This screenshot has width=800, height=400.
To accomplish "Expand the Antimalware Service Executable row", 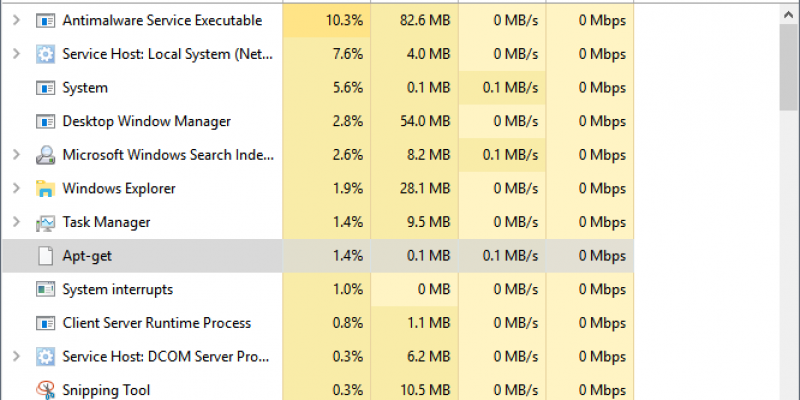I will tap(16, 20).
